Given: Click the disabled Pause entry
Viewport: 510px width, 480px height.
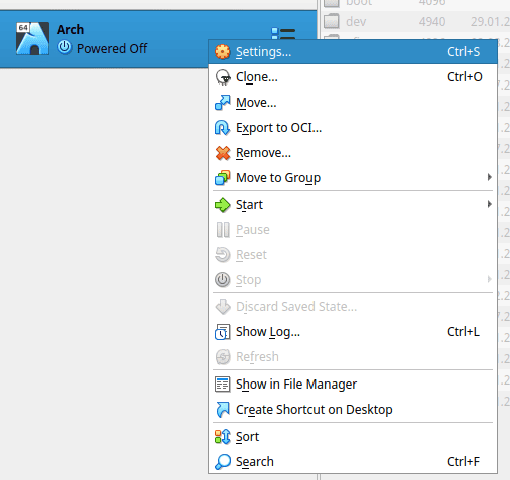Looking at the screenshot, I should tap(353, 230).
